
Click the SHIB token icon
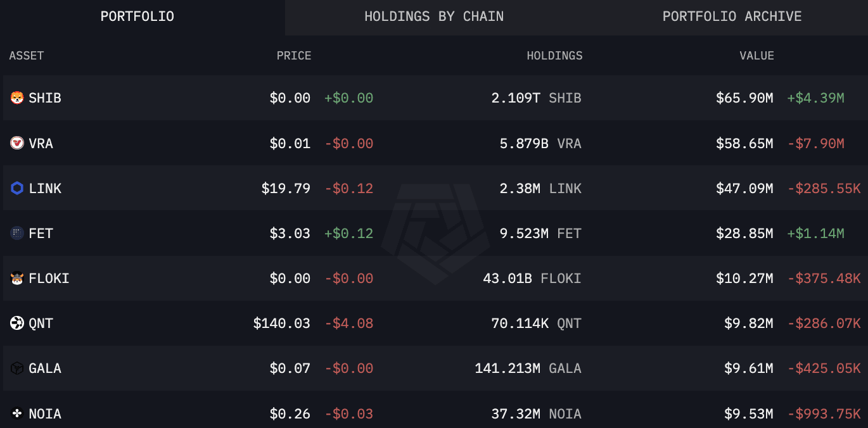[17, 98]
